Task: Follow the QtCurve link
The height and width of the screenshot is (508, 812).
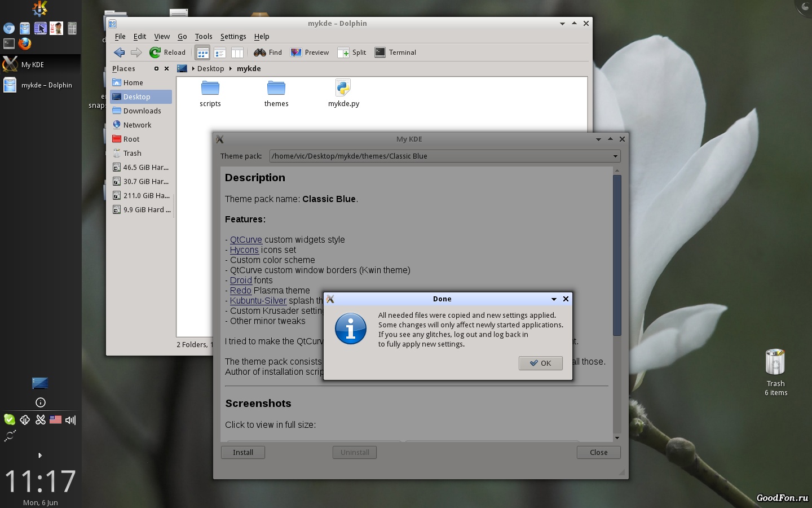Action: 246,239
